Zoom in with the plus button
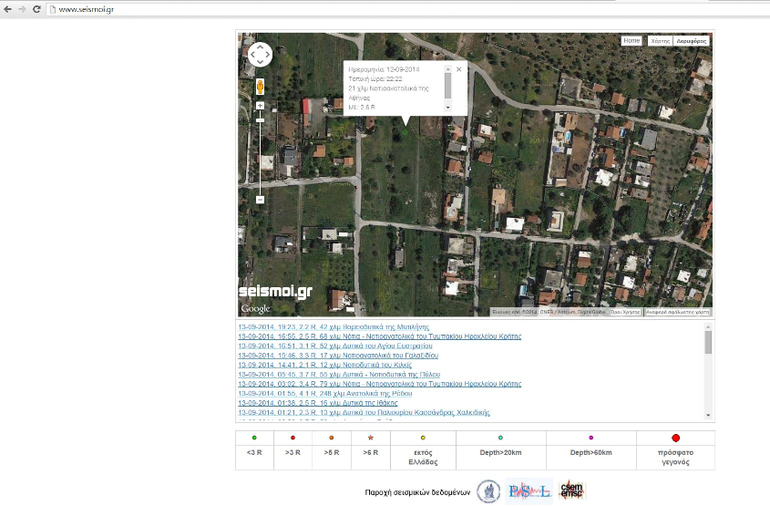Screen dimensions: 770x506 pos(260,106)
